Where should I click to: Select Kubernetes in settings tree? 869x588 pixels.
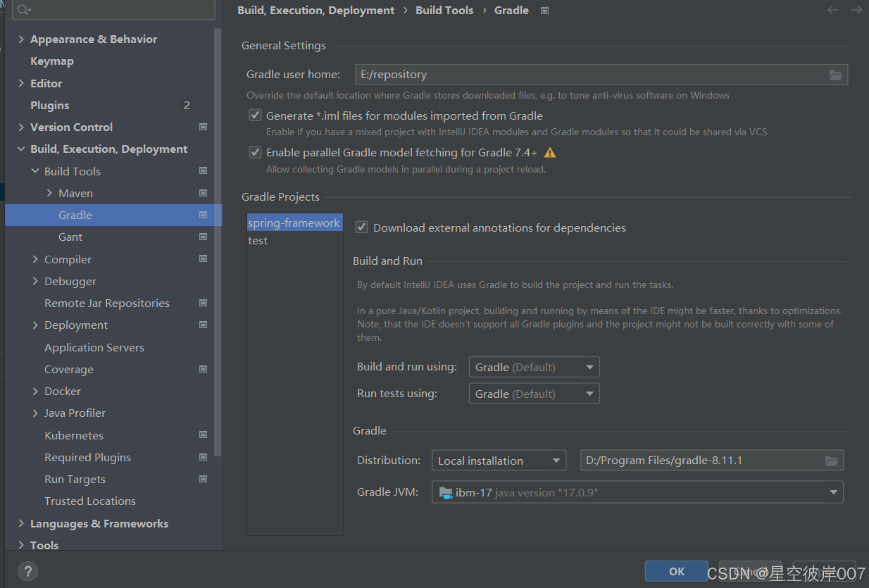[x=74, y=435]
